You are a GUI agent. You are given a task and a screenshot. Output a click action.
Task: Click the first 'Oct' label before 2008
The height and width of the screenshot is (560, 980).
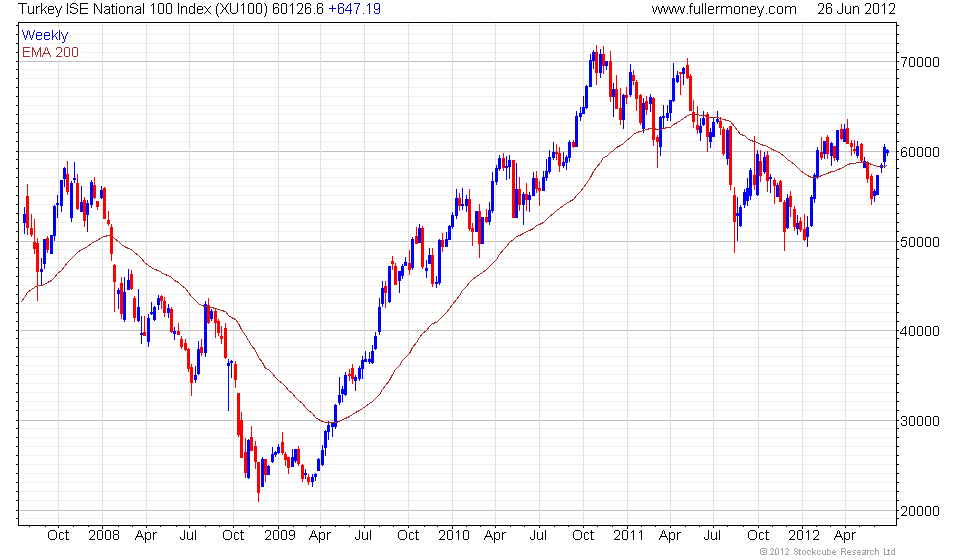pyautogui.click(x=58, y=536)
